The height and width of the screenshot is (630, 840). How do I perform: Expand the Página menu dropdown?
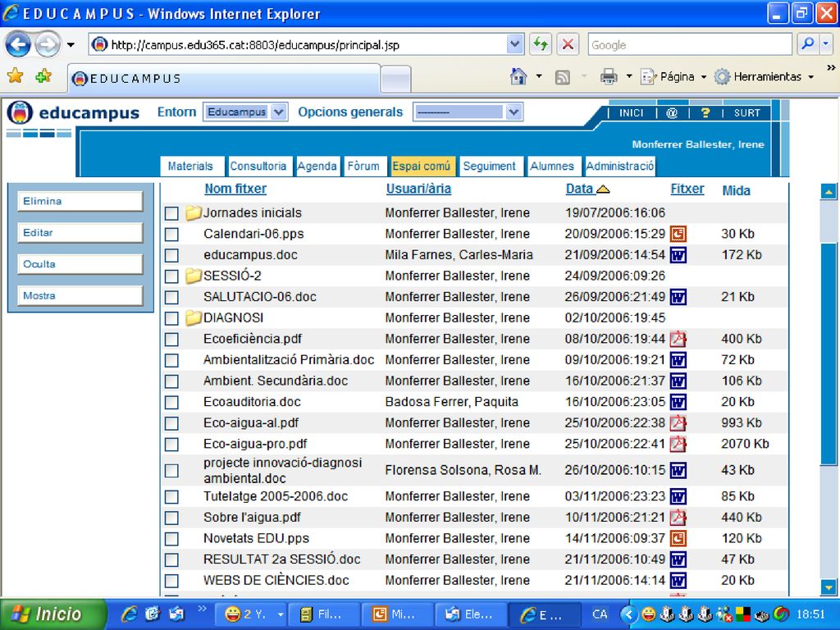pos(703,77)
